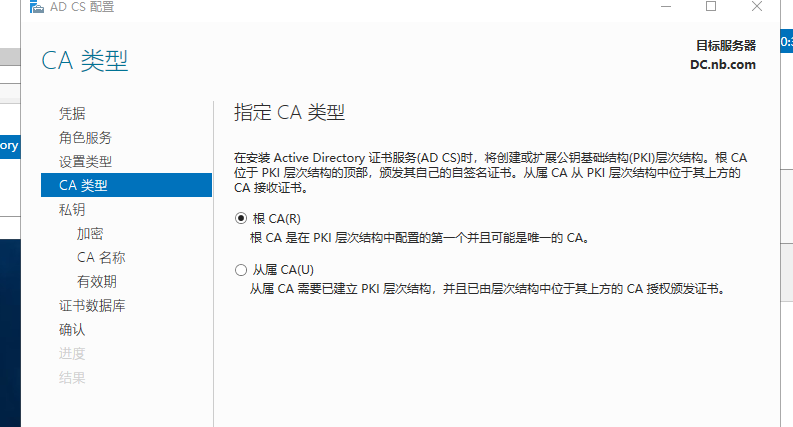The width and height of the screenshot is (793, 427).
Task: Click the AD CS configuration window icon
Action: click(36, 7)
